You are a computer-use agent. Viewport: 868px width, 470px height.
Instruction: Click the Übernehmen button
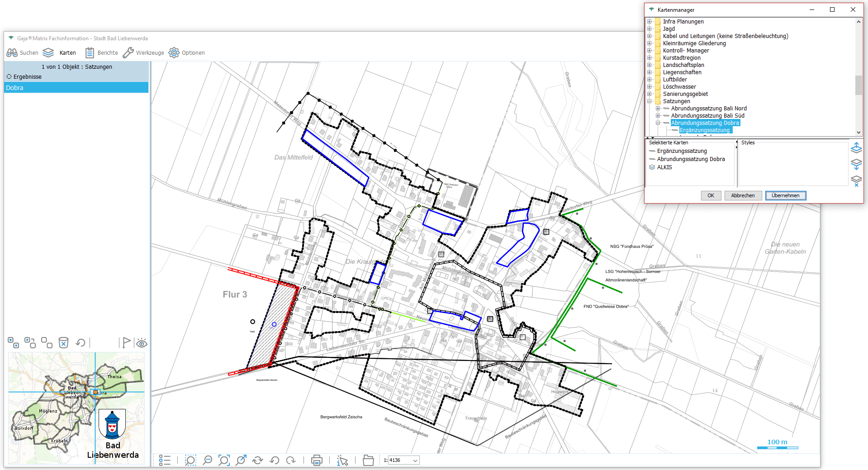(785, 195)
